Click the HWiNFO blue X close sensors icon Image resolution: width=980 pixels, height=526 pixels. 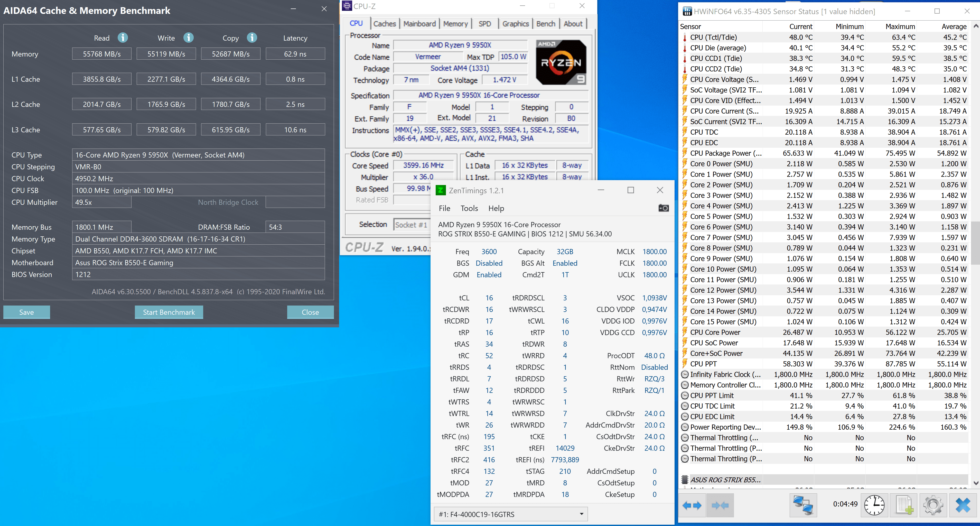[963, 505]
